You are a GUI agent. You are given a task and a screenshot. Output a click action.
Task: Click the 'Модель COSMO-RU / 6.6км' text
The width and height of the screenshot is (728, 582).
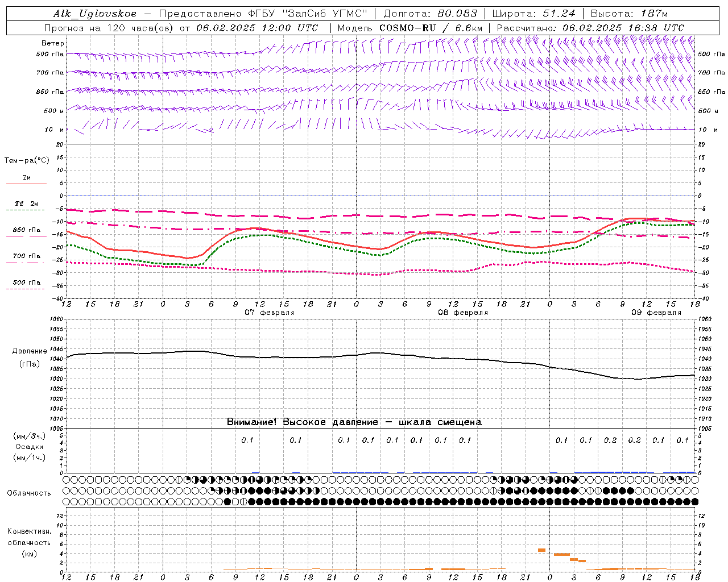(x=409, y=28)
